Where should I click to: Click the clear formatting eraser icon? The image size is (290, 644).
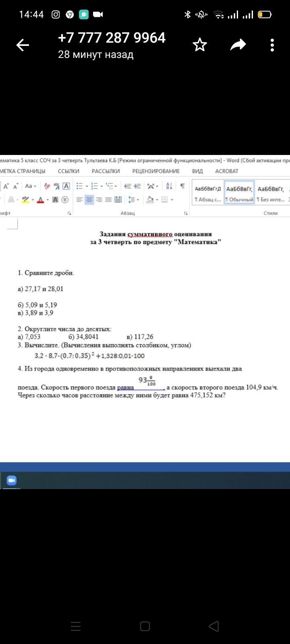[x=47, y=186]
